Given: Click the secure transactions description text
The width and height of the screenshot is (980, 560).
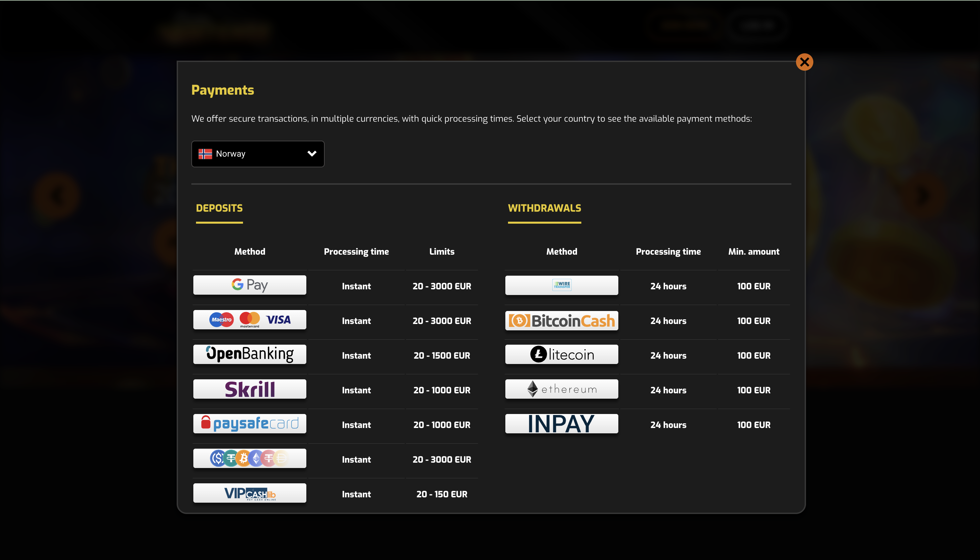Looking at the screenshot, I should pyautogui.click(x=472, y=118).
